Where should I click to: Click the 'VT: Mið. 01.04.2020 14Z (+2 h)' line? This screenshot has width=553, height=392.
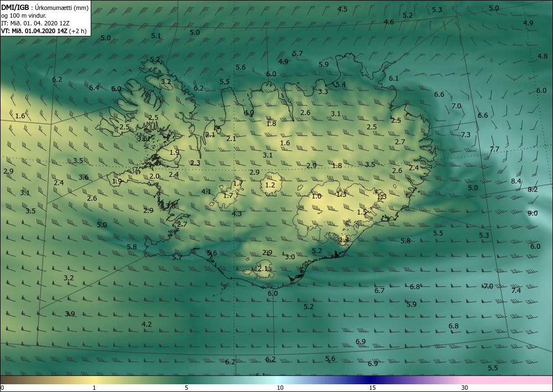pyautogui.click(x=44, y=31)
